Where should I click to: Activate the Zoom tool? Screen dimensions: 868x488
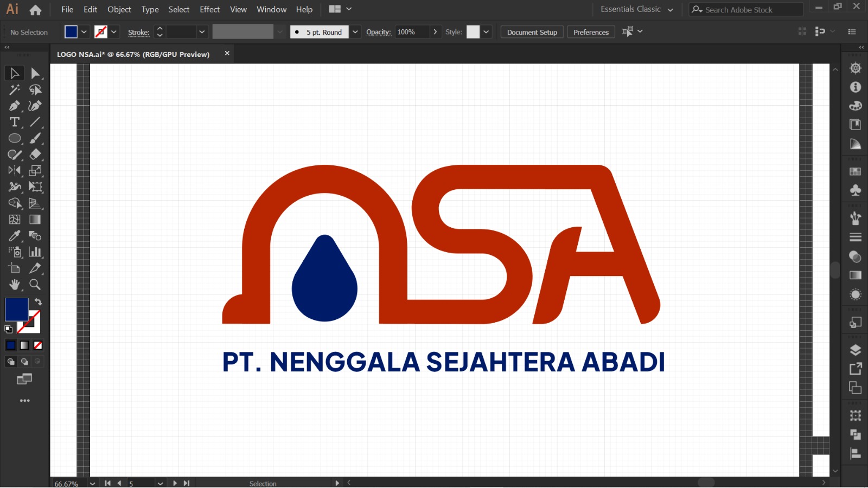[x=35, y=285]
